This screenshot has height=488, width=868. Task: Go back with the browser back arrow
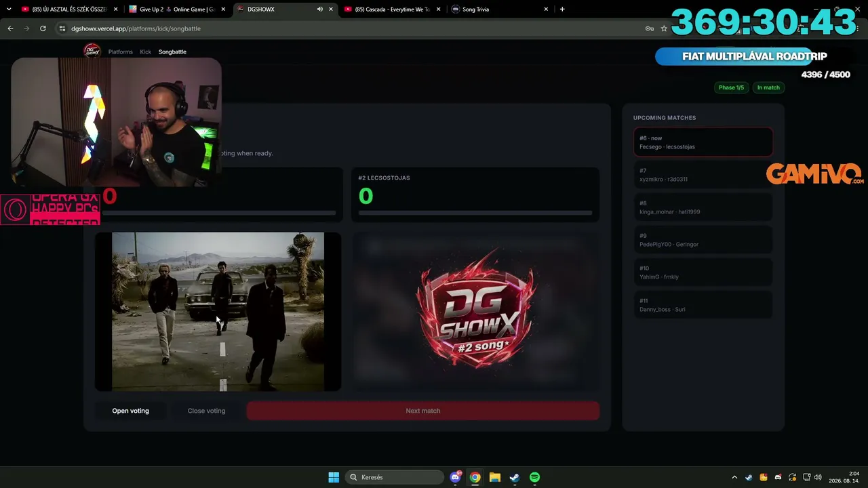[10, 28]
